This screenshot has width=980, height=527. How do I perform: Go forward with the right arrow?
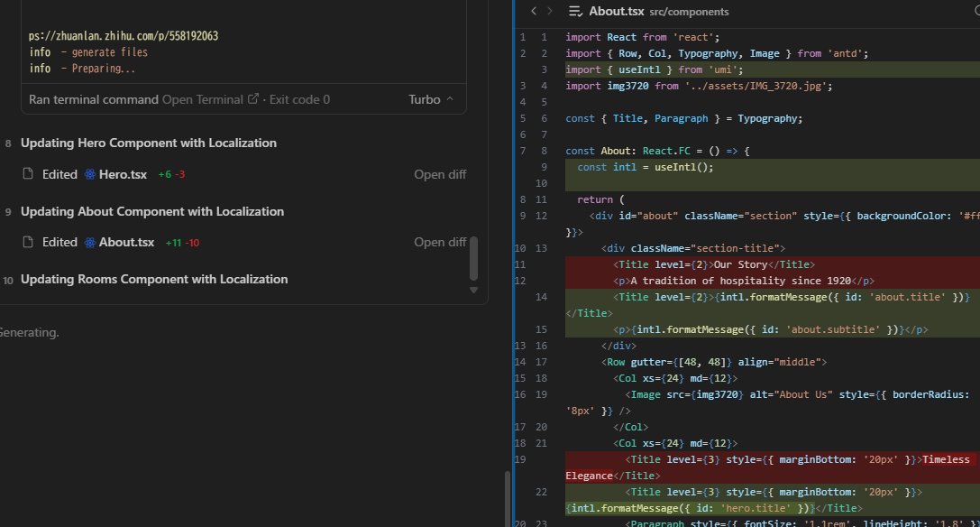point(550,11)
